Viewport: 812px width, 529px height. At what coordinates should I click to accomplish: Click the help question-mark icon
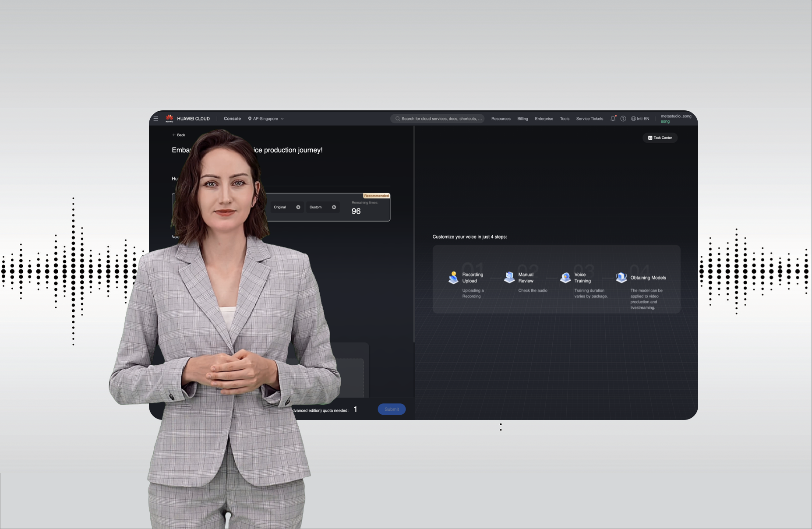(x=623, y=118)
